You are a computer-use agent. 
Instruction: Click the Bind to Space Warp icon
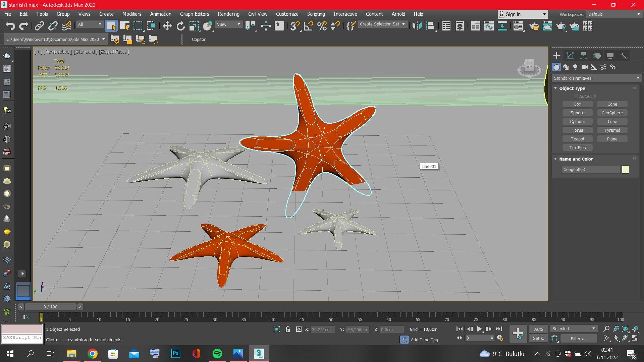tap(66, 26)
